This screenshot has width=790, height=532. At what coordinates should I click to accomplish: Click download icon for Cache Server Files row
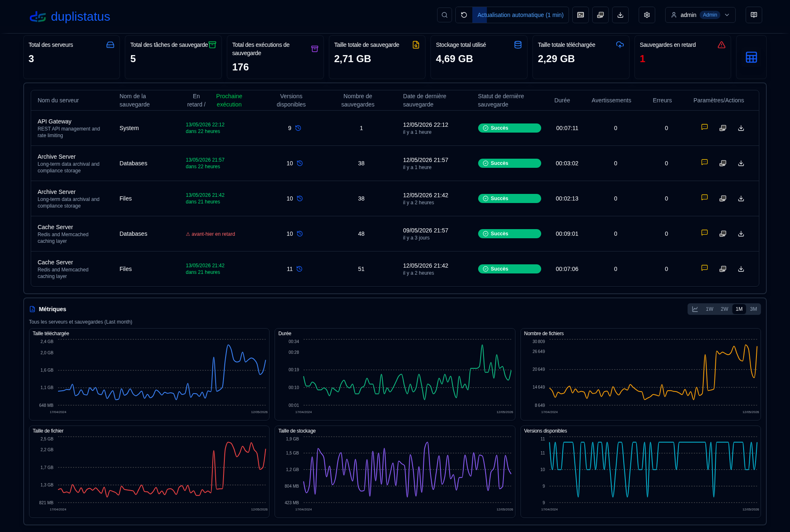tap(741, 269)
